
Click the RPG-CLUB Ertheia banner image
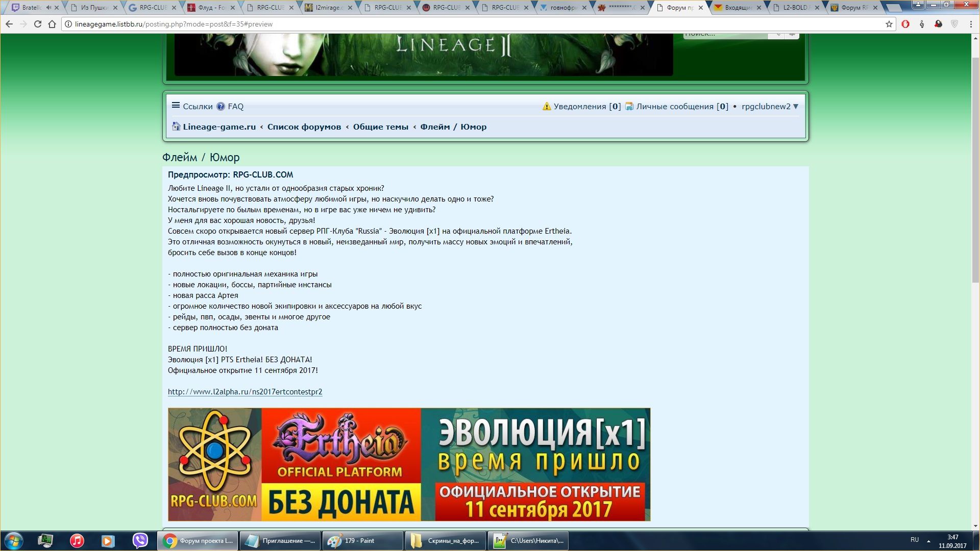click(x=409, y=464)
